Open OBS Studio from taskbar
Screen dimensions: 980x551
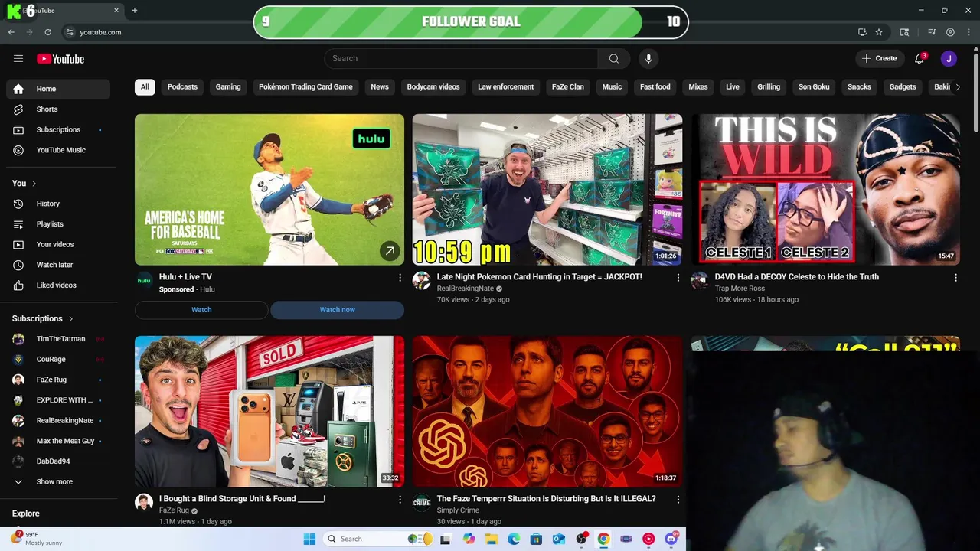(581, 539)
